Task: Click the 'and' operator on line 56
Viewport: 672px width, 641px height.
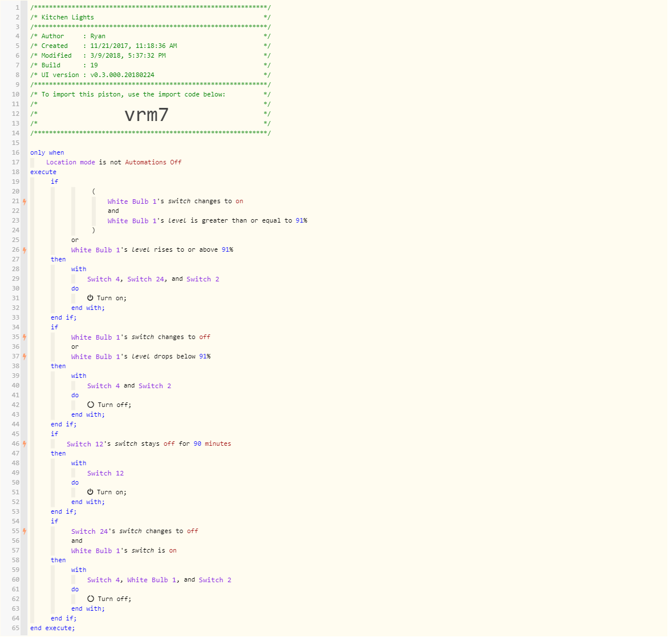Action: point(76,541)
